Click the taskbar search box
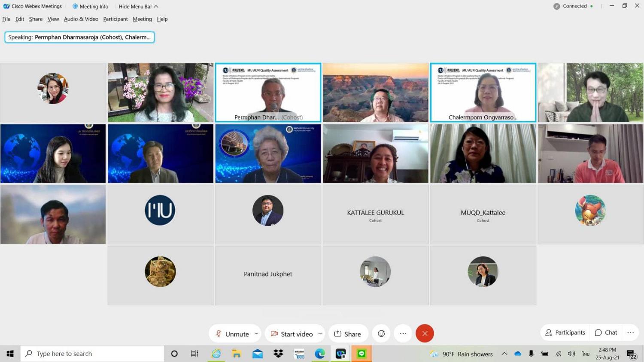The image size is (644, 362). [x=92, y=353]
